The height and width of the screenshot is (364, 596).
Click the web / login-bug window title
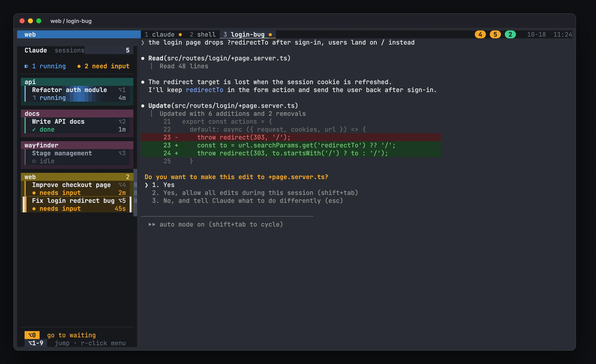click(x=71, y=21)
